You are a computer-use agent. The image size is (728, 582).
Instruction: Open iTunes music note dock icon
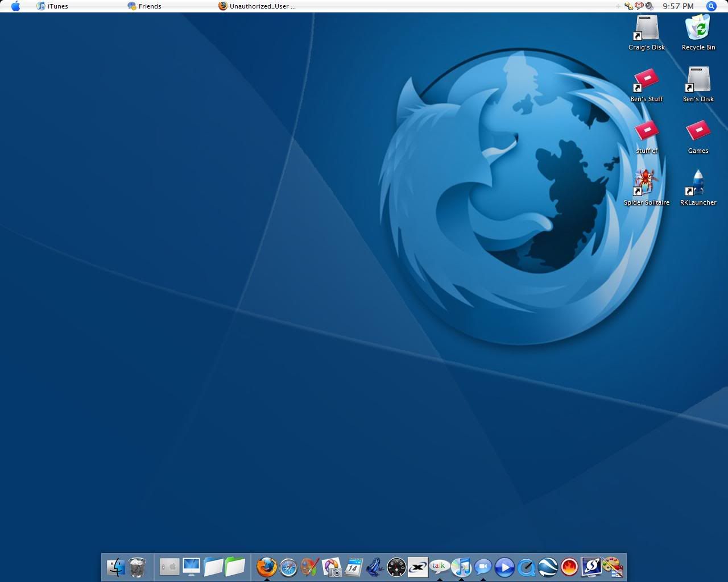point(461,567)
